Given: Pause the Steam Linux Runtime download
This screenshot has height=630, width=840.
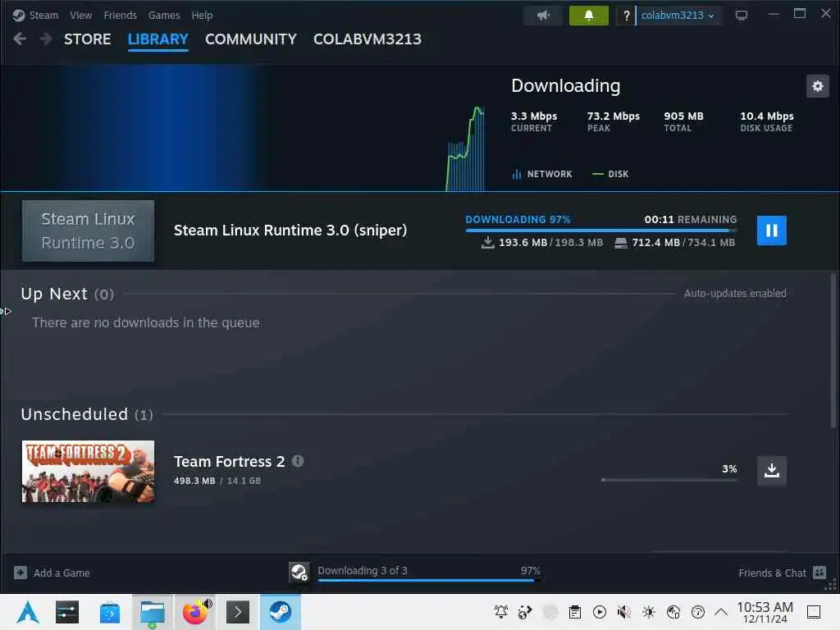Looking at the screenshot, I should point(771,231).
